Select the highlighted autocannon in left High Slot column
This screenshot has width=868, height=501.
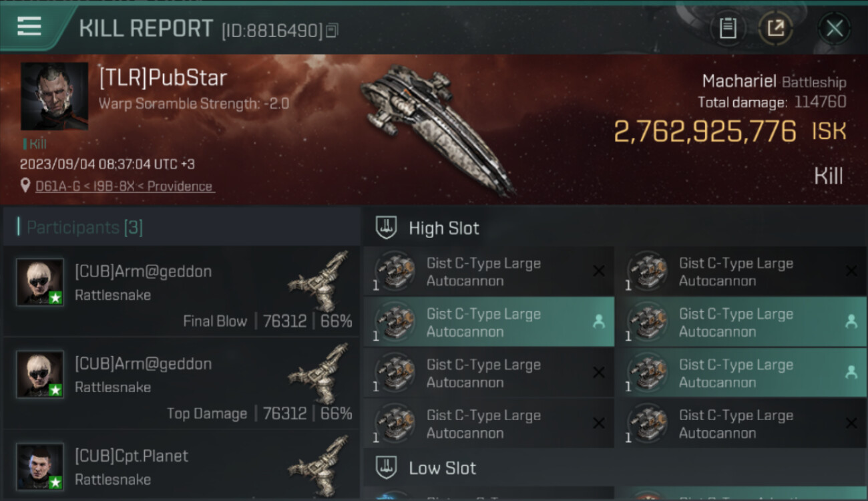489,322
